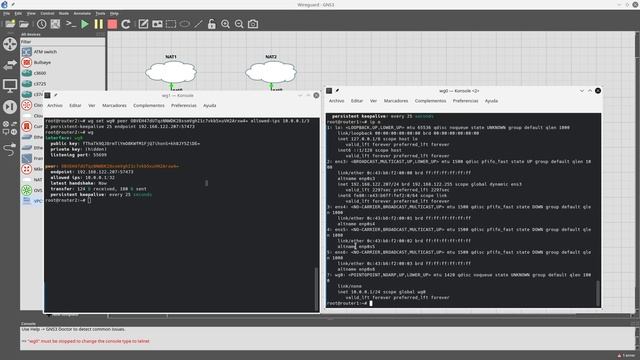
Task: Zoom in on the topology
Action: pos(225,24)
